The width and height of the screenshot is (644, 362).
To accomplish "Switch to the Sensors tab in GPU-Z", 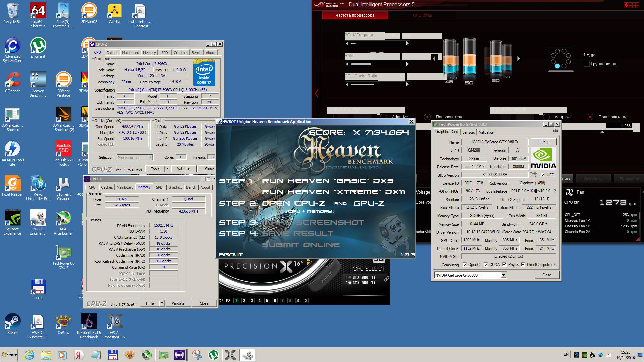I will [x=469, y=132].
